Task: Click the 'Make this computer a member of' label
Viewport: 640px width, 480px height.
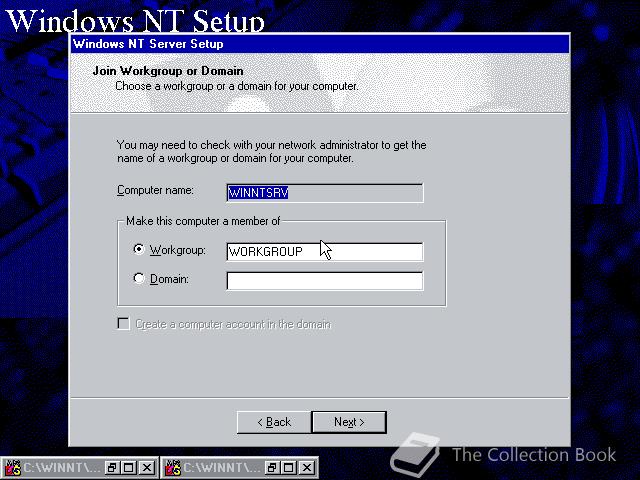Action: [x=203, y=221]
